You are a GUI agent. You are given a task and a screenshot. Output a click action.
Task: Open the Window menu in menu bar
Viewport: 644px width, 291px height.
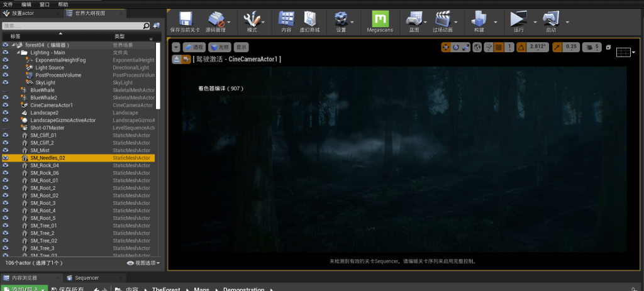click(45, 4)
